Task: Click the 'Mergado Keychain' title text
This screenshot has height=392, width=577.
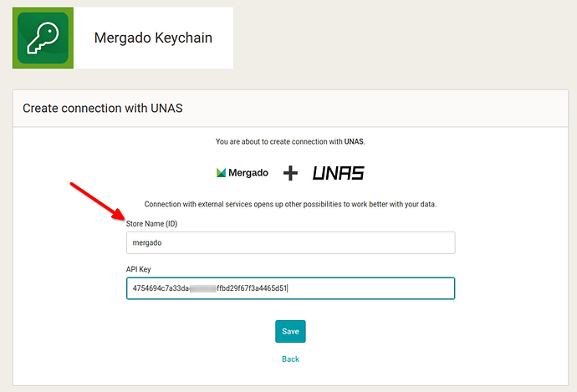Action: (153, 38)
